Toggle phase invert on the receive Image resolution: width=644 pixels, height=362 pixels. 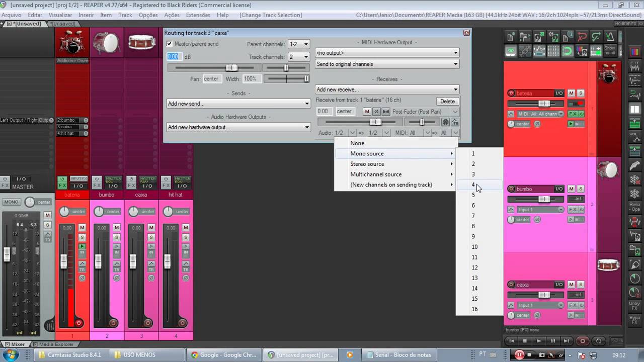tap(376, 111)
